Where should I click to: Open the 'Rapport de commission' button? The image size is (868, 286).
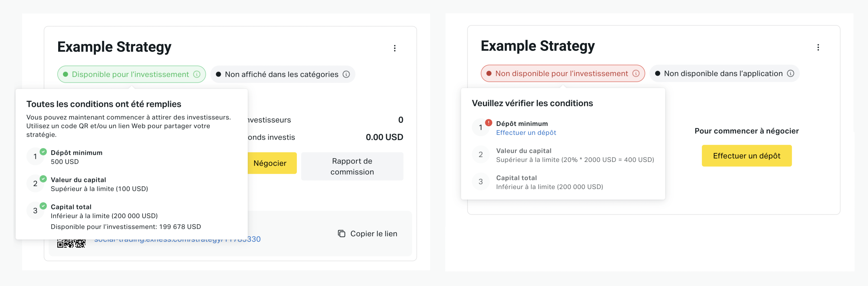(352, 166)
